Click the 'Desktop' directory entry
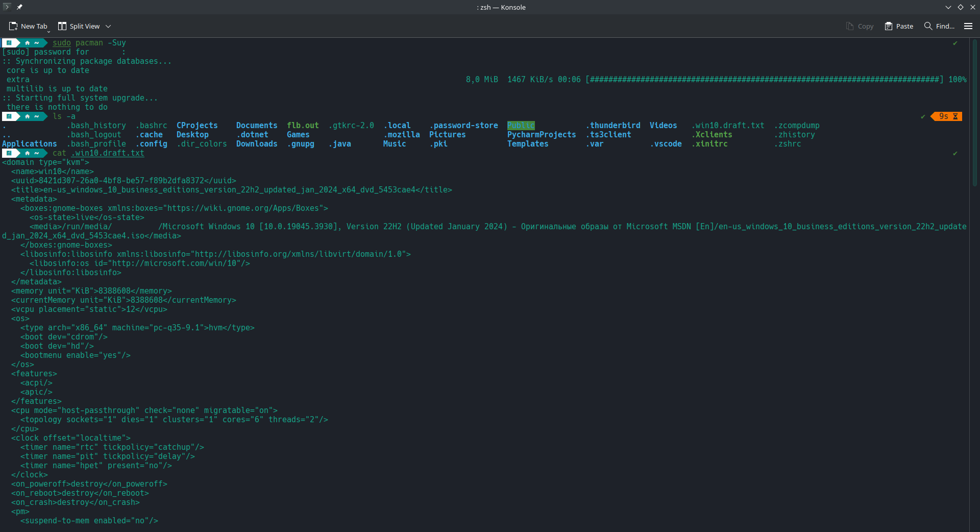Viewport: 980px width, 532px height. tap(192, 135)
